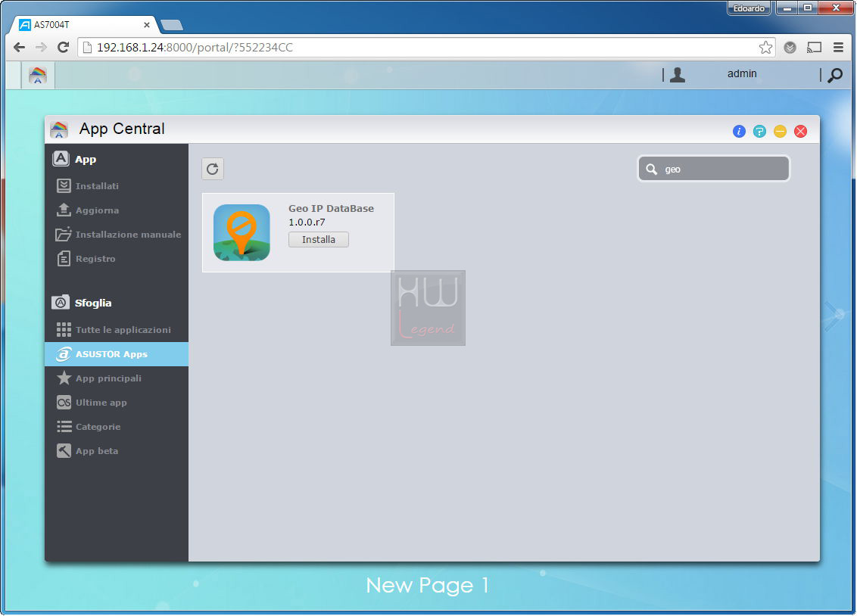The width and height of the screenshot is (857, 616).
Task: Close the AS7004T browser tab
Action: [x=146, y=24]
